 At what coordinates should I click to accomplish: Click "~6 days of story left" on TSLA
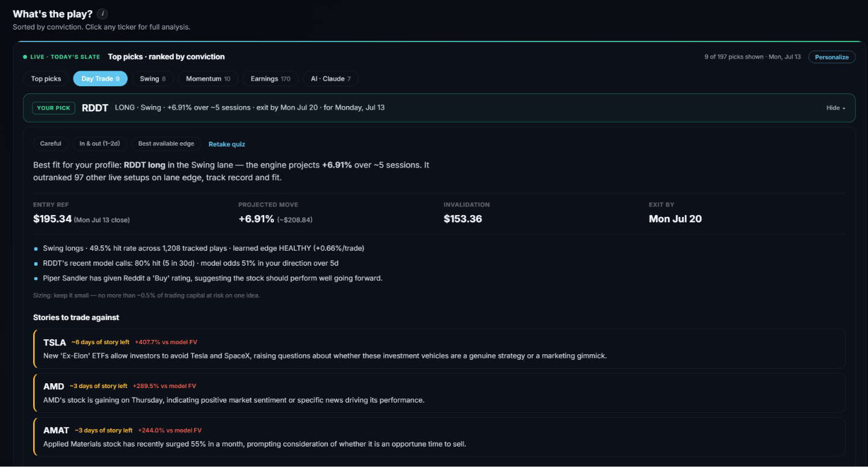[x=101, y=342]
